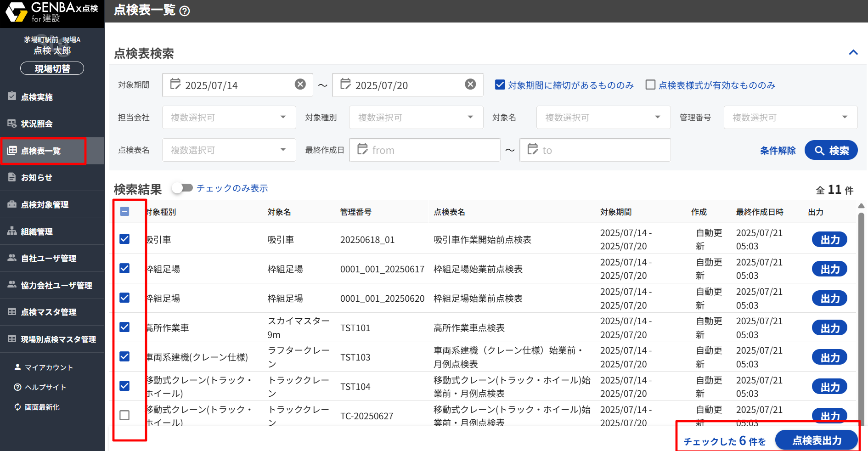Image resolution: width=868 pixels, height=451 pixels.
Task: Go to 点検実施 in sidebar
Action: point(37,97)
